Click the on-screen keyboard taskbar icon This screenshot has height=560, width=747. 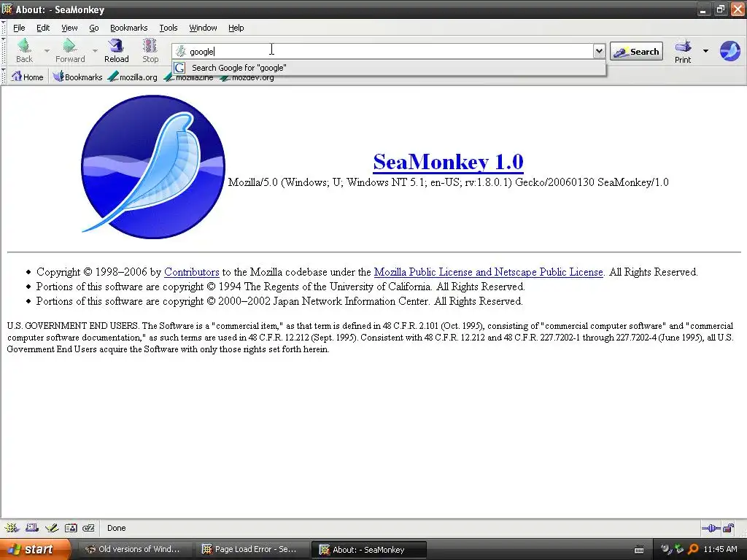pyautogui.click(x=639, y=550)
